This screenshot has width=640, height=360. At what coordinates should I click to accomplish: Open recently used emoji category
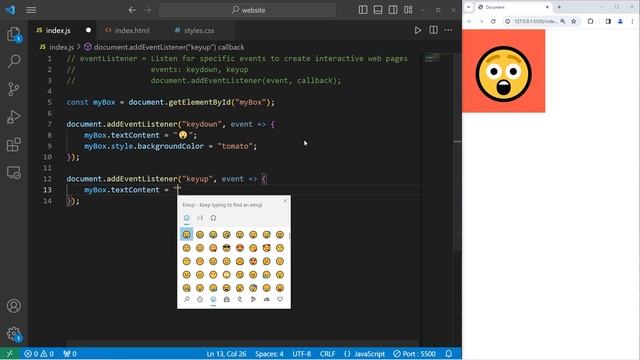200,300
